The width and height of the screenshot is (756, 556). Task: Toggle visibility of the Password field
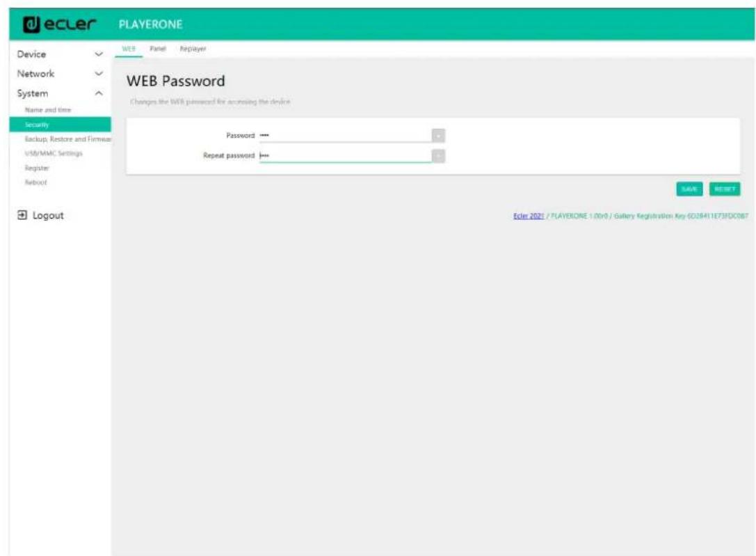(438, 136)
